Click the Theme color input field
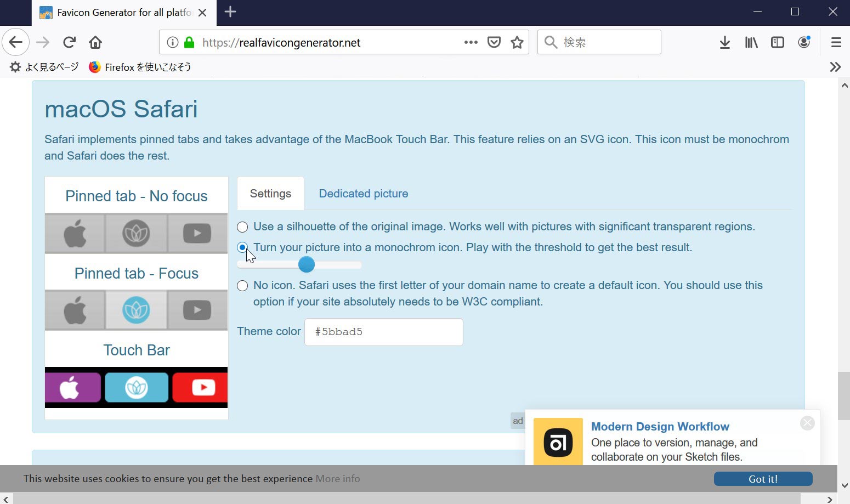 coord(384,332)
